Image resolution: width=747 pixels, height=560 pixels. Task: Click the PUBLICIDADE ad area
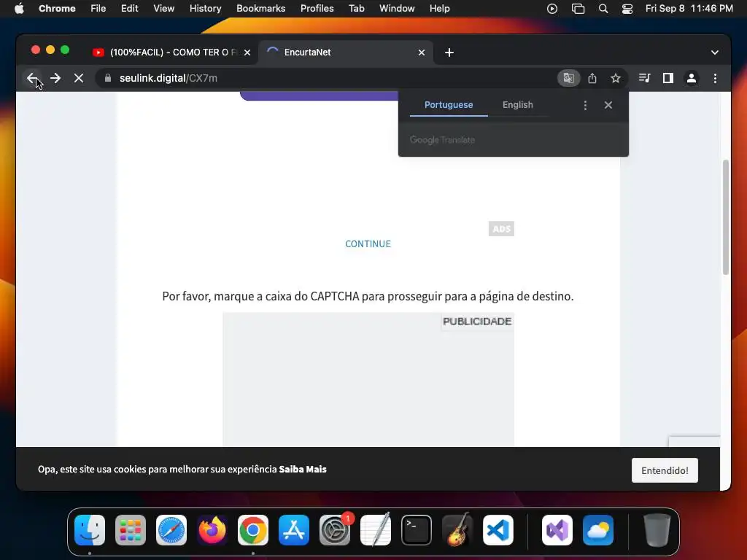(x=368, y=379)
